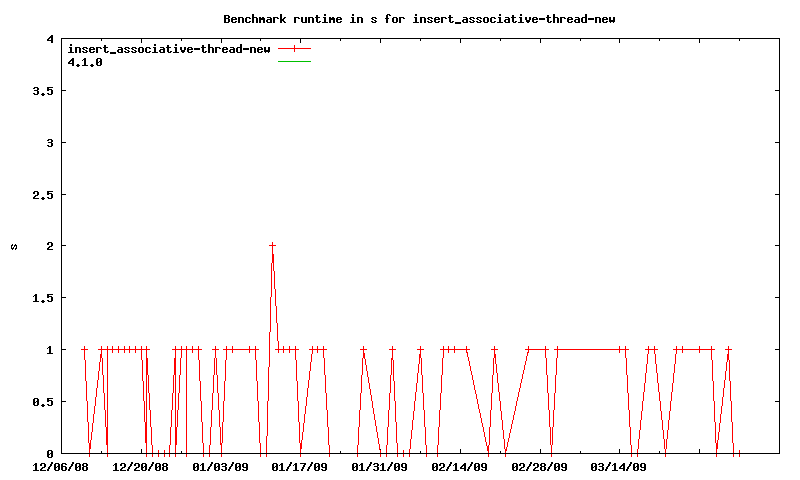This screenshot has width=800, height=480.
Task: Select the insert_associative-thread-new legend label
Action: [x=169, y=49]
